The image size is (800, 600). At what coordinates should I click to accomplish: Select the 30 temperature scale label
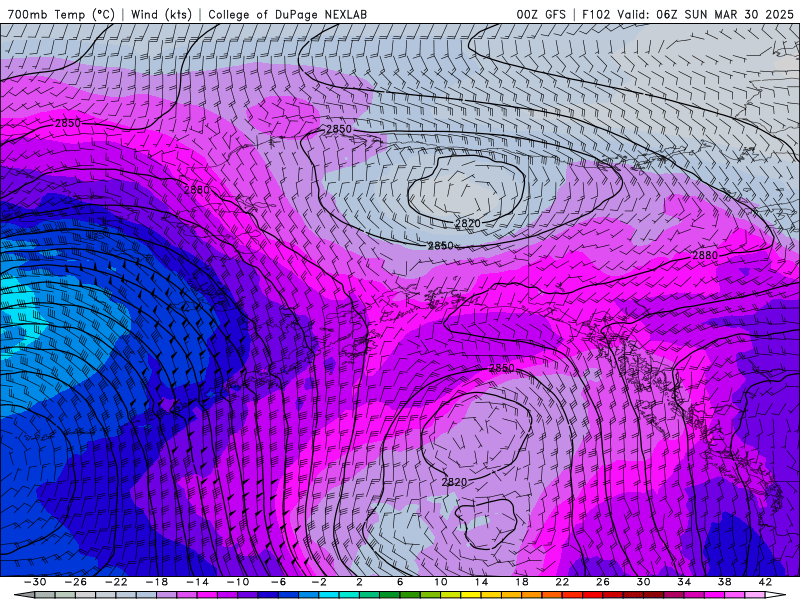click(x=643, y=582)
